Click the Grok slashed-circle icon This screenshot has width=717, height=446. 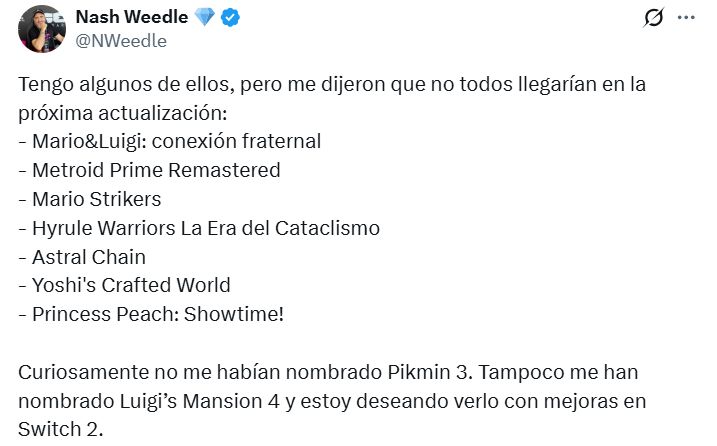[655, 18]
